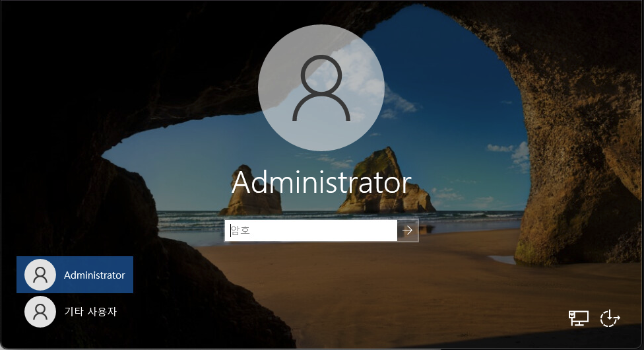Select 기타 사용자 (Other user) account
The height and width of the screenshot is (350, 644).
(75, 311)
